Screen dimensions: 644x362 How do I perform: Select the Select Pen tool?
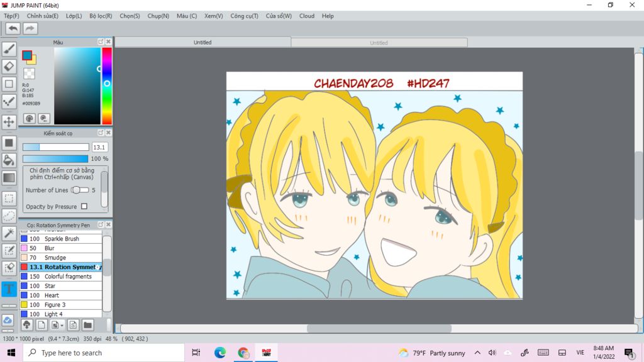tap(9, 251)
